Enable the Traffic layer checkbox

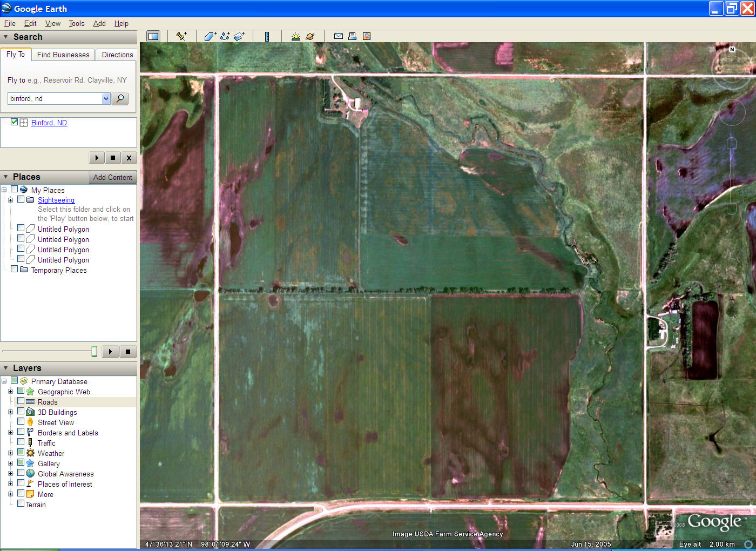(21, 442)
